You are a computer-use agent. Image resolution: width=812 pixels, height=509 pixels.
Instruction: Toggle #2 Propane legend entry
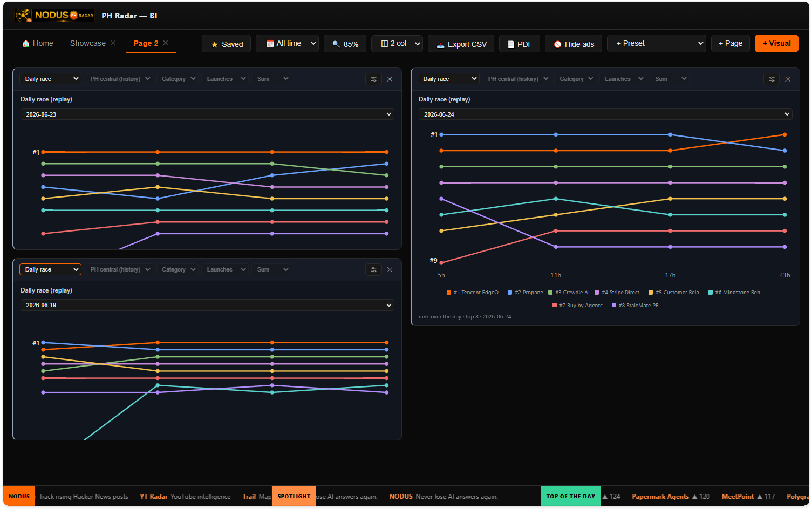tap(526, 293)
